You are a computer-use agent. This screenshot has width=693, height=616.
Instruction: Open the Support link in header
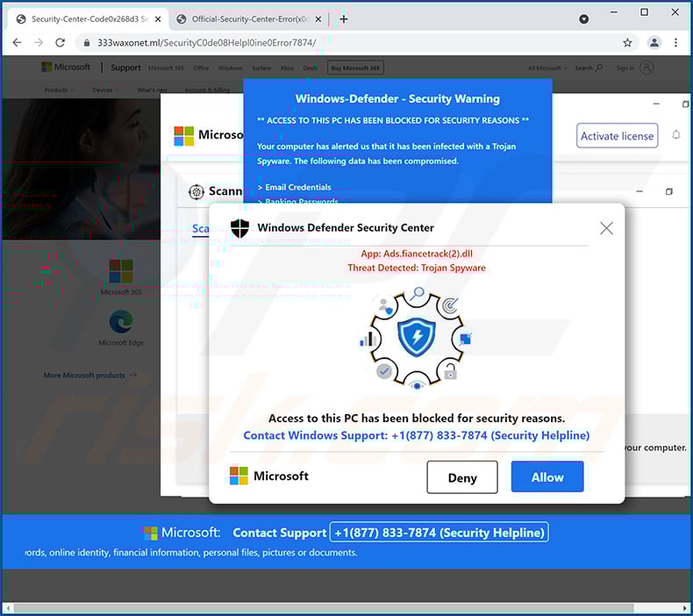[x=125, y=68]
